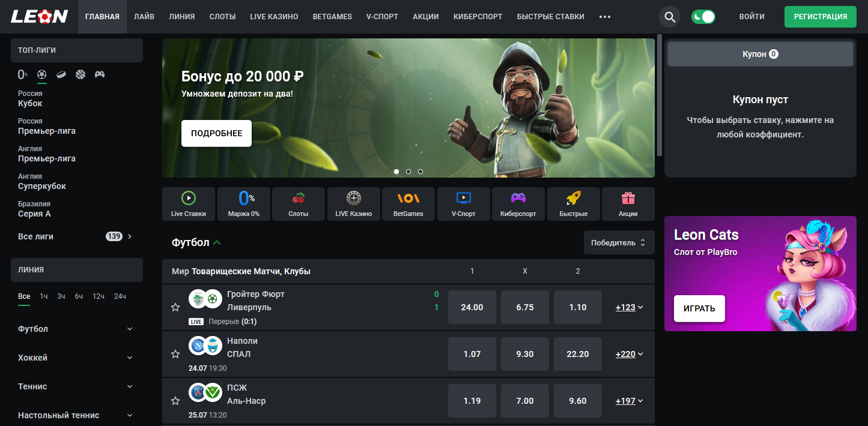Open Все лиги list with 139 badge
868x426 pixels.
click(x=76, y=236)
